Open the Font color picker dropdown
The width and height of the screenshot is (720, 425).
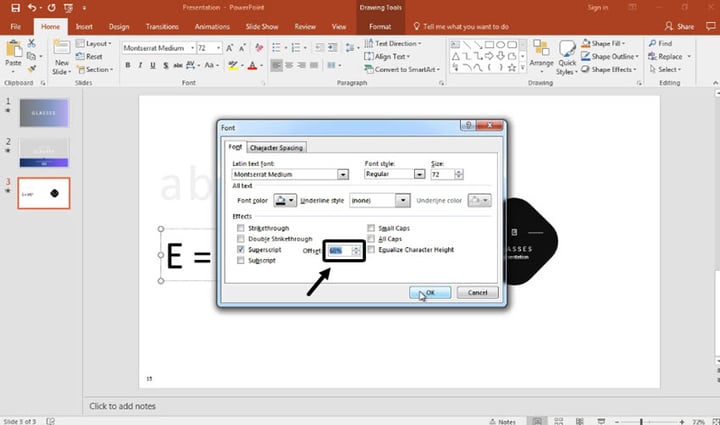pos(291,201)
